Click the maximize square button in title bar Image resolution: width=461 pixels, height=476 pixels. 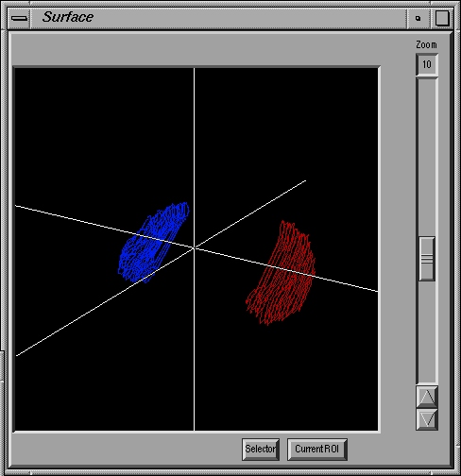(442, 18)
